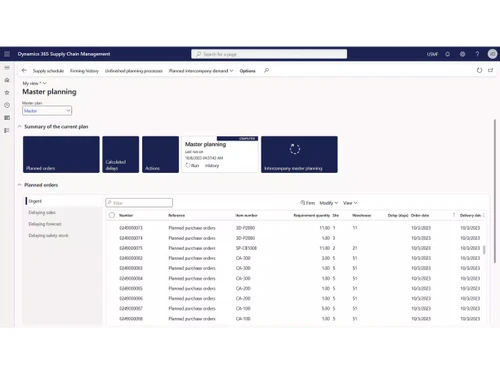
Task: Collapse the Planned orders section
Action: 20,185
